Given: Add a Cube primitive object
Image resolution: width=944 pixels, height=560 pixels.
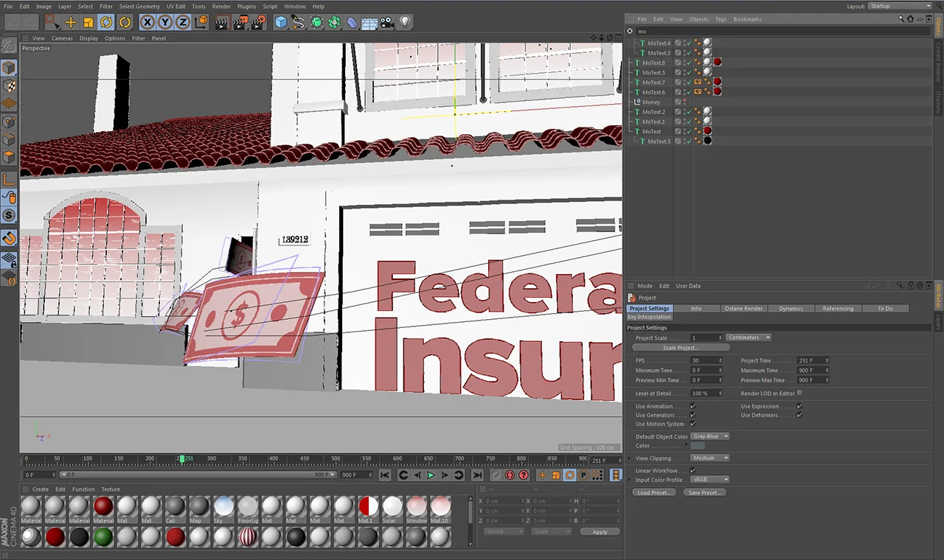Looking at the screenshot, I should [280, 22].
